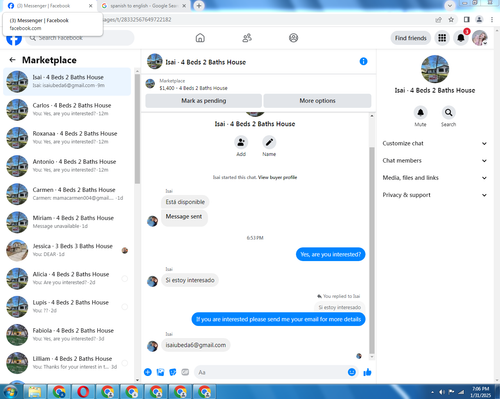The width and height of the screenshot is (500, 399).
Task: Open more actions plus icon
Action: click(x=148, y=372)
